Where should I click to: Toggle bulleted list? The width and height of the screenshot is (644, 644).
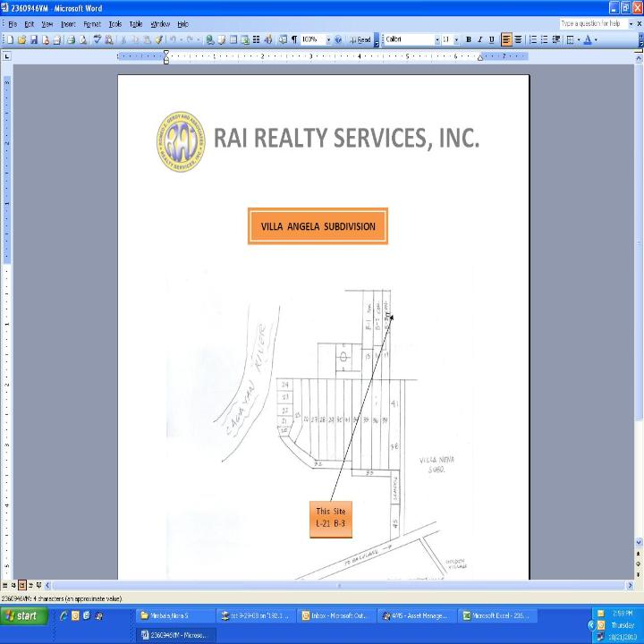544,40
